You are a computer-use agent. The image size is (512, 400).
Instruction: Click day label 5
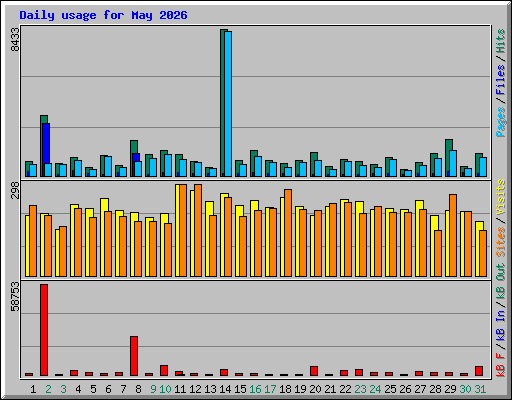click(93, 389)
